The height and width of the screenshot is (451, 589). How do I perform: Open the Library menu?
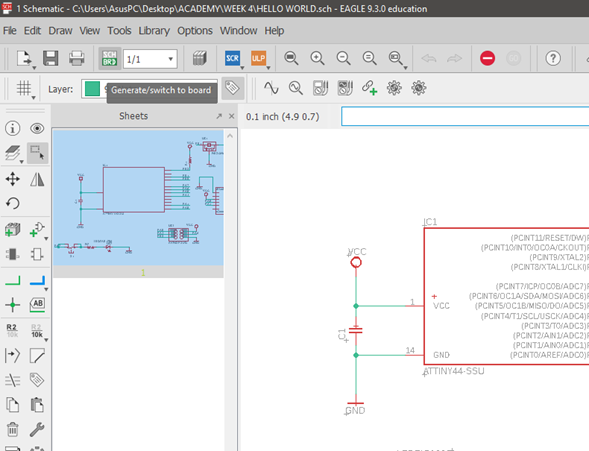pyautogui.click(x=154, y=30)
